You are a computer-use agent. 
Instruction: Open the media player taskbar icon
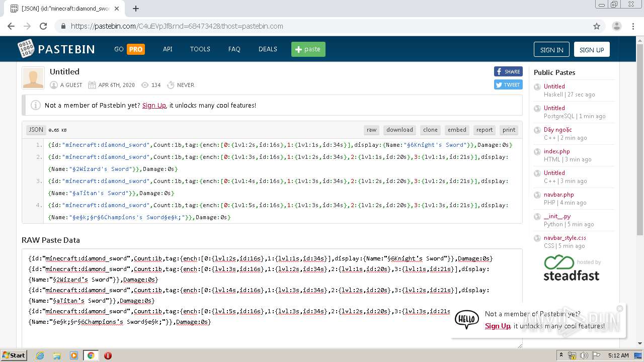tap(73, 355)
